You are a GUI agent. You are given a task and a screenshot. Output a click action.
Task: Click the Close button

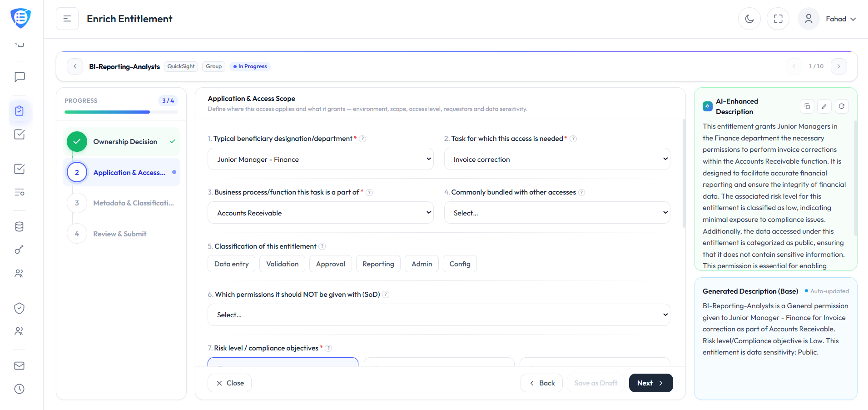[230, 383]
